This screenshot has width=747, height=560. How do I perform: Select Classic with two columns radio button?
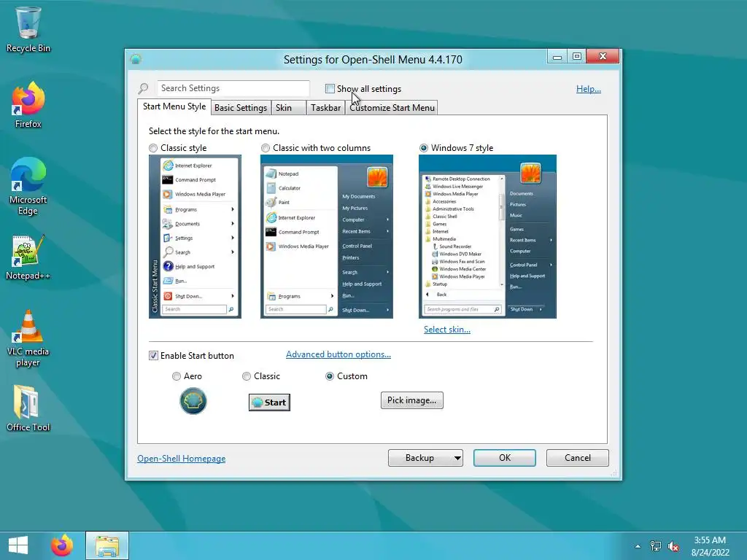point(266,148)
